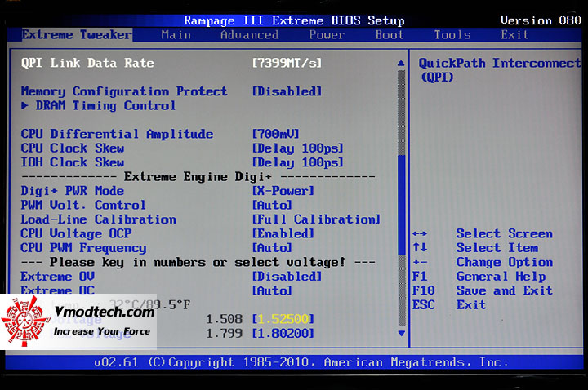Click the 1.508 voltage reading
Viewport: 588px width, 390px height.
click(x=224, y=319)
